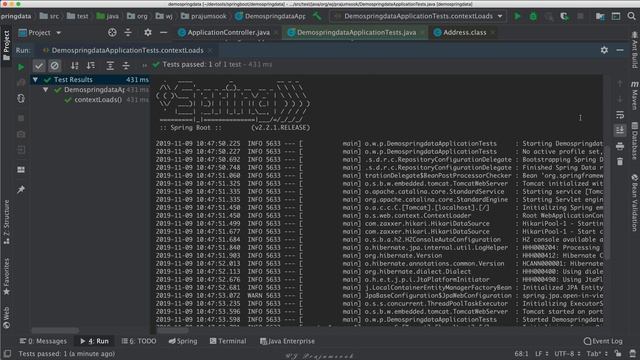
Task: Open the Web side tab
Action: coord(6,318)
